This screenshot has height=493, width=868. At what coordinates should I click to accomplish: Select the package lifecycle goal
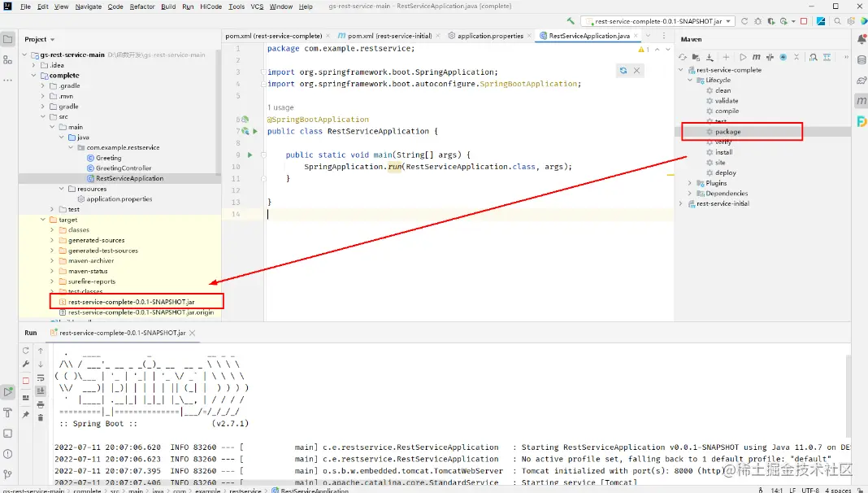727,132
